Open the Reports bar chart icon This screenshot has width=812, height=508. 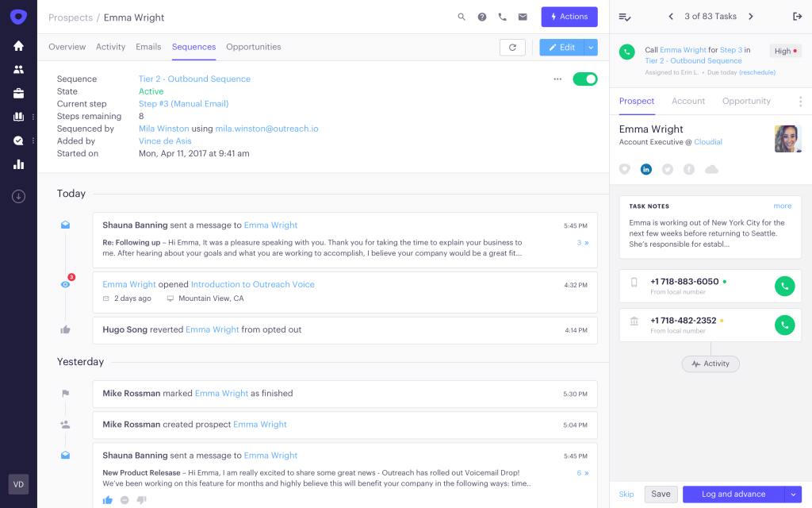pos(19,164)
